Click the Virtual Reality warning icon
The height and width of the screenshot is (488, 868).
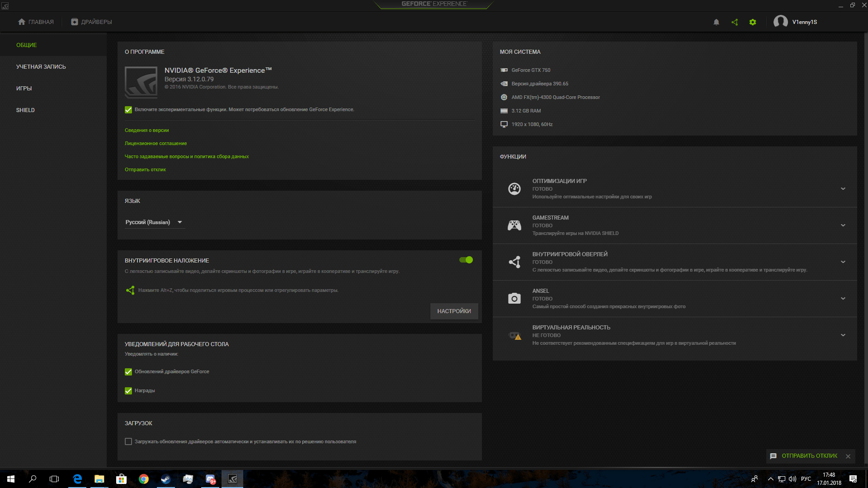point(514,335)
